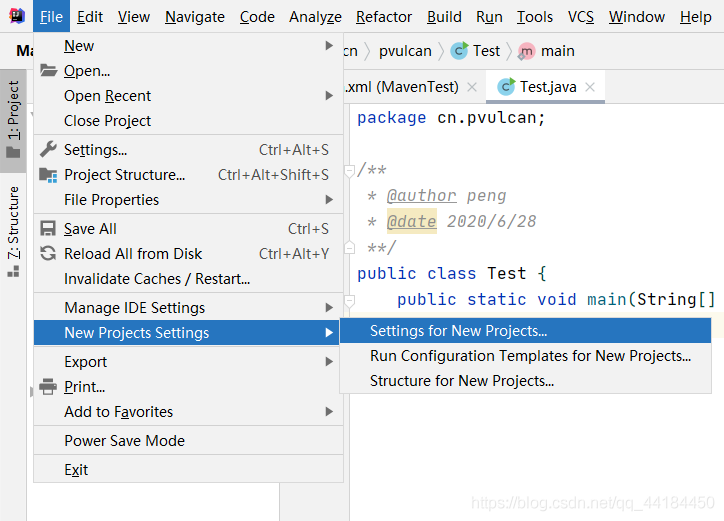
Task: Close the Test.java editor tab
Action: [591, 87]
